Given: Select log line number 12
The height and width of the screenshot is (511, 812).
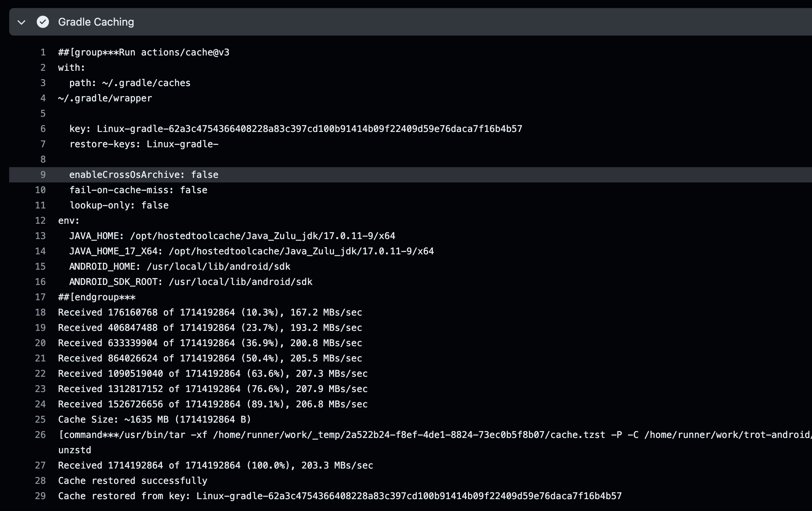Looking at the screenshot, I should pos(40,221).
